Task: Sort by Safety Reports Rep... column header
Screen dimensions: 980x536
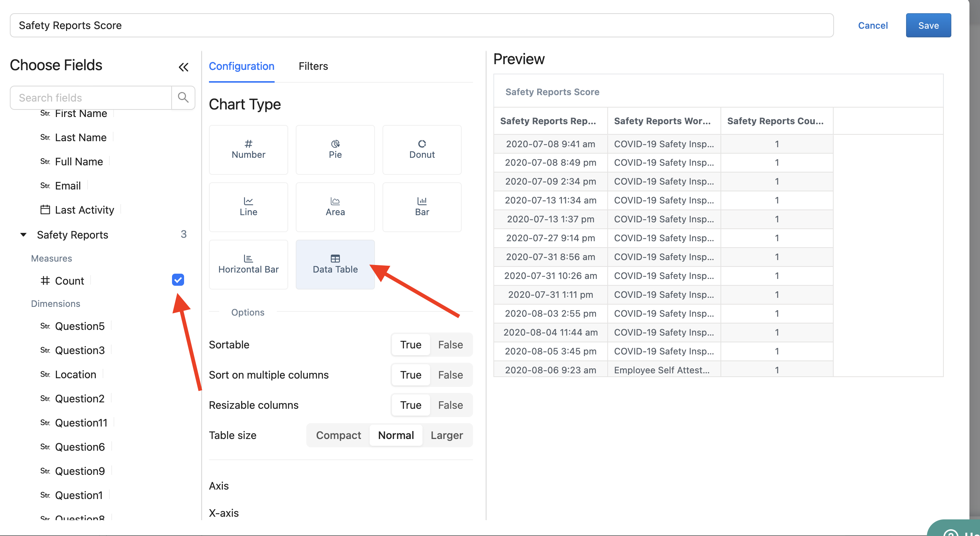Action: pyautogui.click(x=550, y=121)
